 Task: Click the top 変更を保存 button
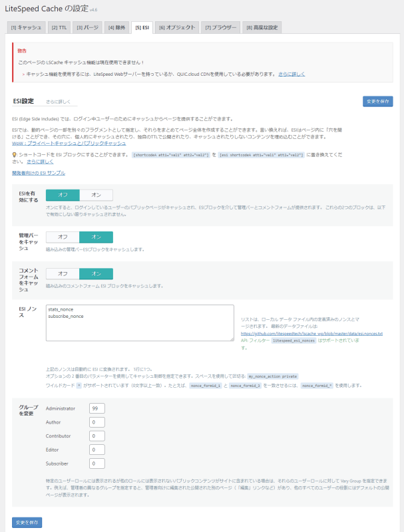click(x=377, y=101)
